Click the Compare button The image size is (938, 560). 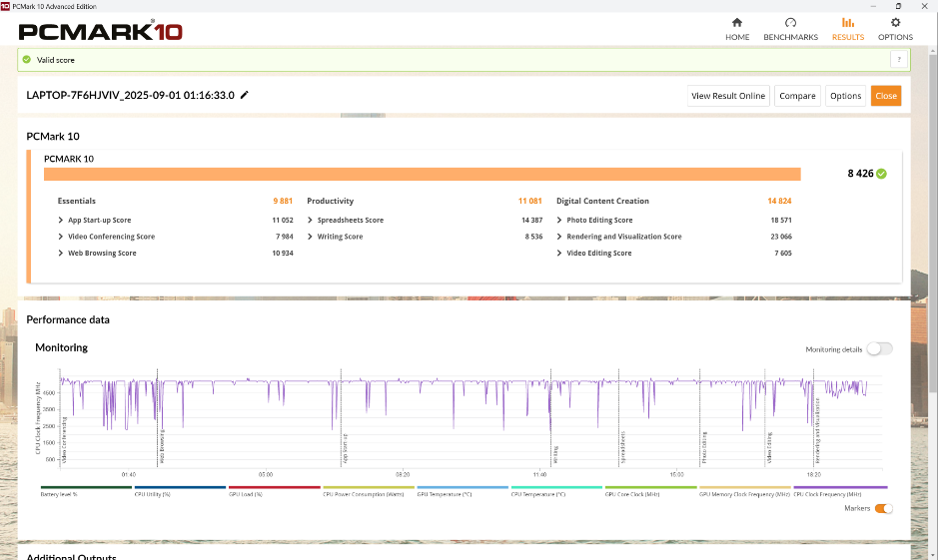pyautogui.click(x=797, y=96)
